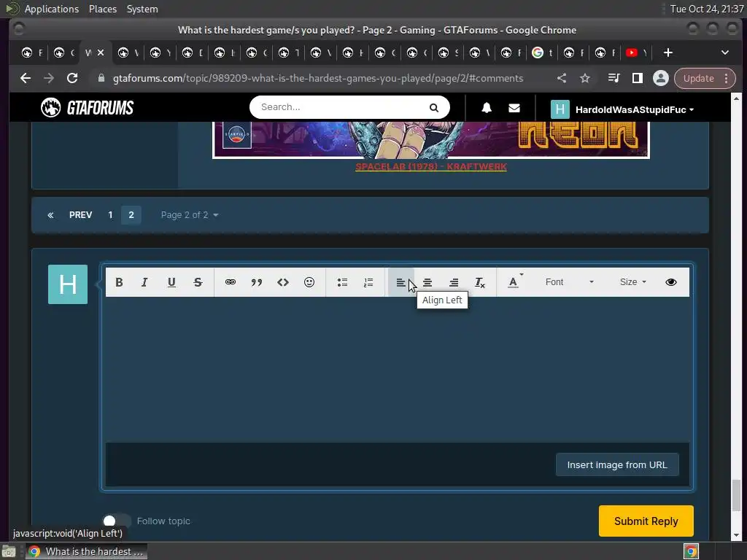Expand the Page 2 of 2 dropdown
This screenshot has height=560, width=747.
pos(190,215)
